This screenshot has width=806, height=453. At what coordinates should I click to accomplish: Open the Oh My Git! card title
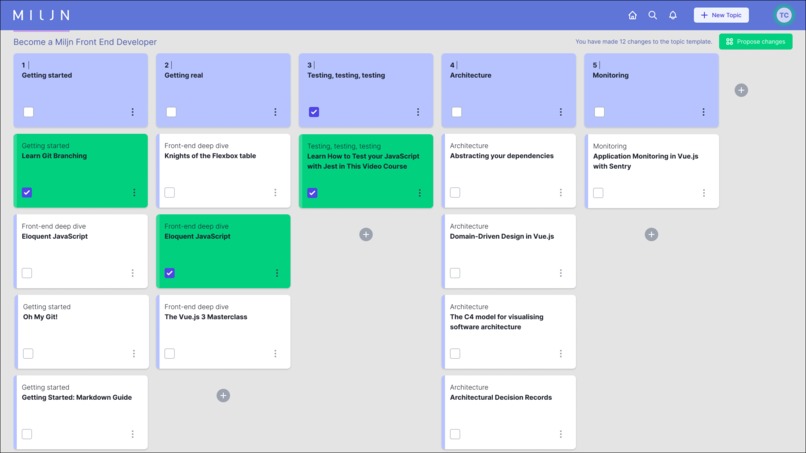40,317
